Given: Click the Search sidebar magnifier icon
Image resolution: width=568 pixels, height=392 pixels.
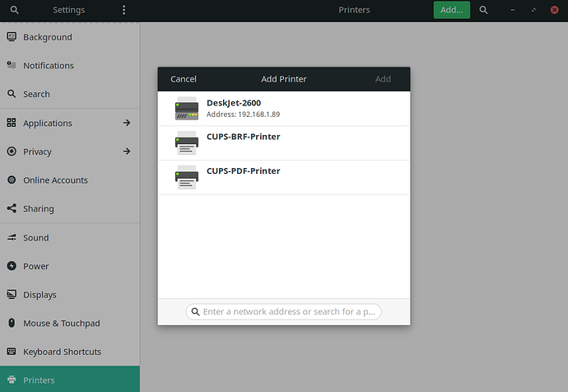Looking at the screenshot, I should pos(12,94).
